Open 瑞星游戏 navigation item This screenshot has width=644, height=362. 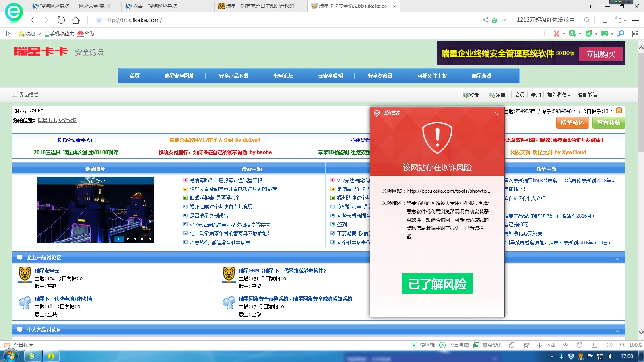coord(481,76)
